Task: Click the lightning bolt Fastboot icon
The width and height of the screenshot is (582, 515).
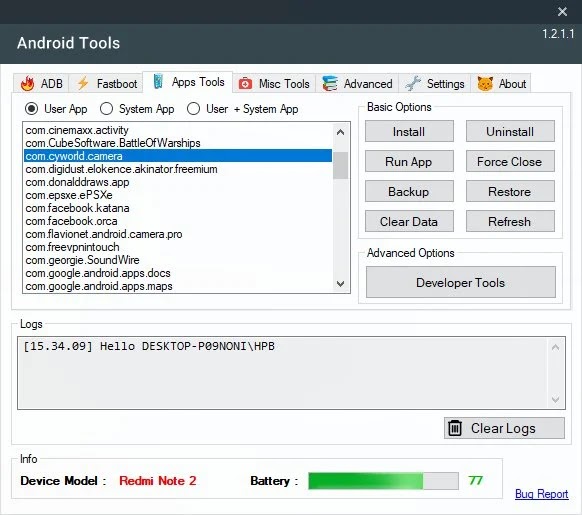Action: (x=83, y=84)
